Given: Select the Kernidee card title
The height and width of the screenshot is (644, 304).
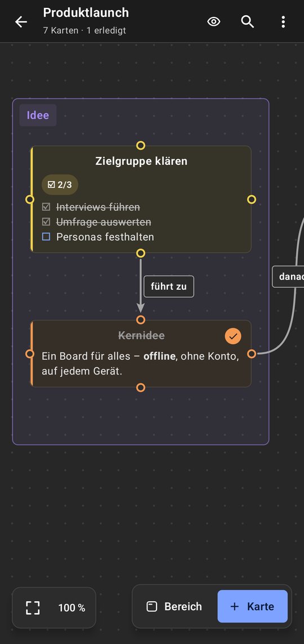Looking at the screenshot, I should pyautogui.click(x=141, y=336).
